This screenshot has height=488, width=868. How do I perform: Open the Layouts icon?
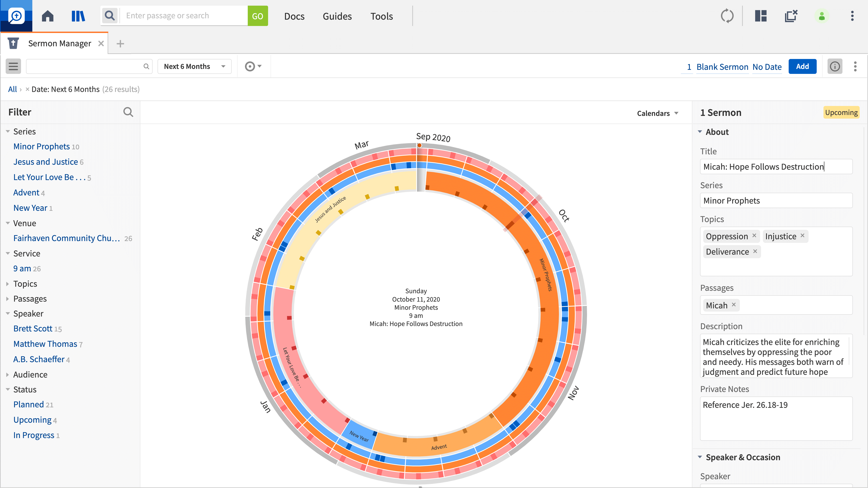point(760,16)
